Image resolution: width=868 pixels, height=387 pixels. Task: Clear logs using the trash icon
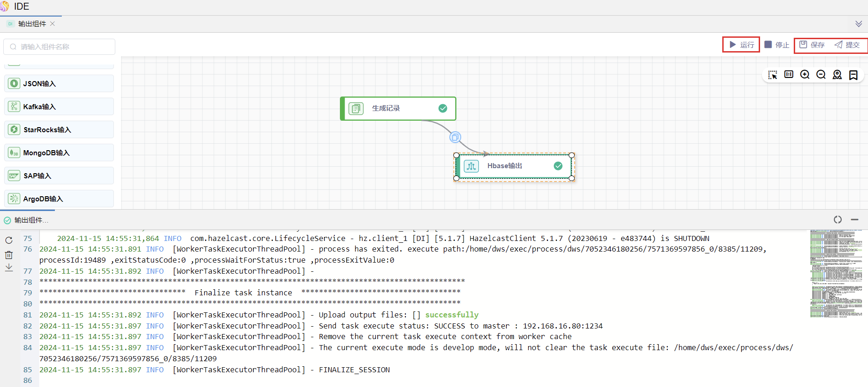(9, 255)
